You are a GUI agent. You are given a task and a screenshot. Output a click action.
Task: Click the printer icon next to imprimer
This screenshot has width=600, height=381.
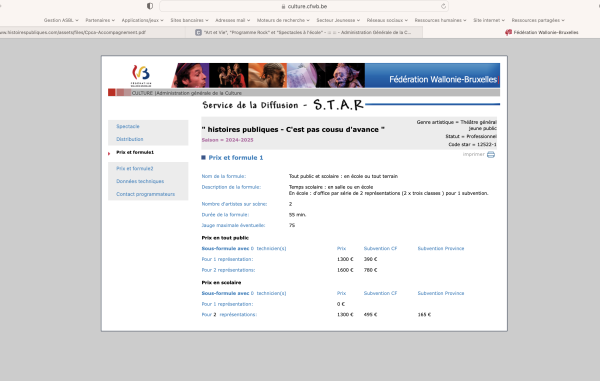pyautogui.click(x=491, y=155)
